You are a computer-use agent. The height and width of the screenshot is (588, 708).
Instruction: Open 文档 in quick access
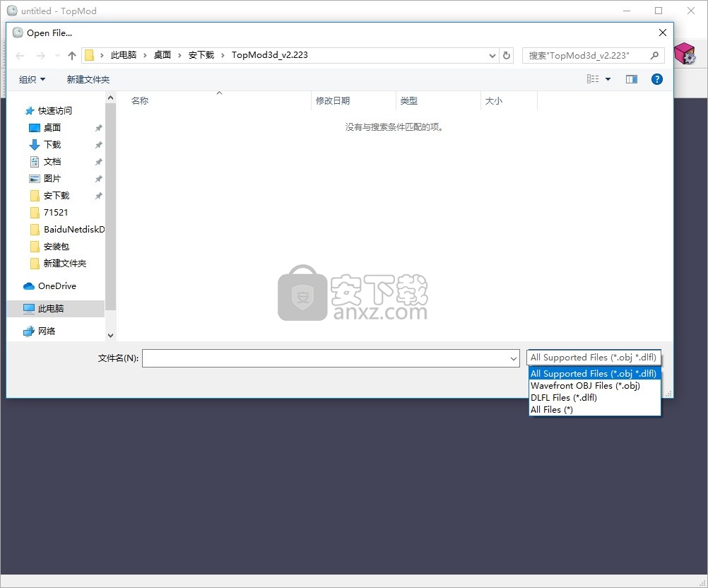pyautogui.click(x=52, y=162)
